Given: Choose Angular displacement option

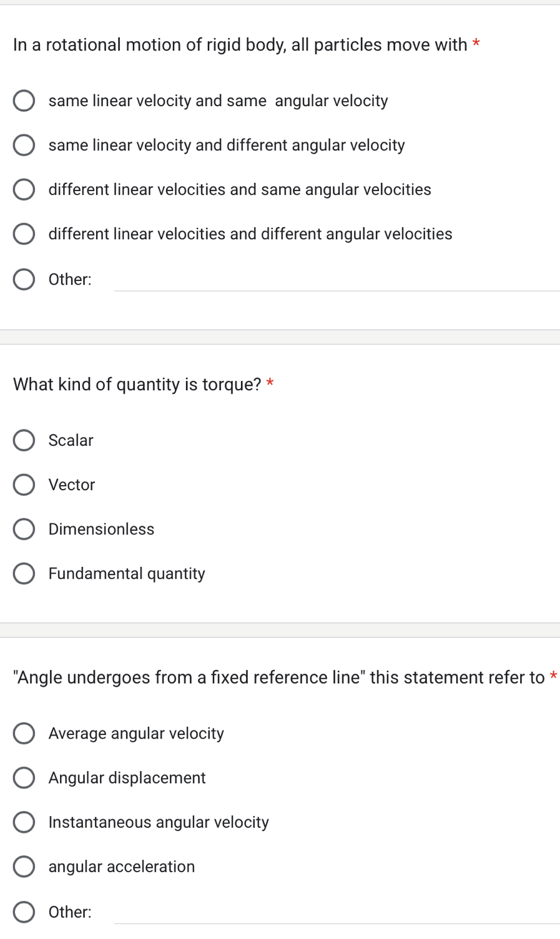Looking at the screenshot, I should coord(24,778).
